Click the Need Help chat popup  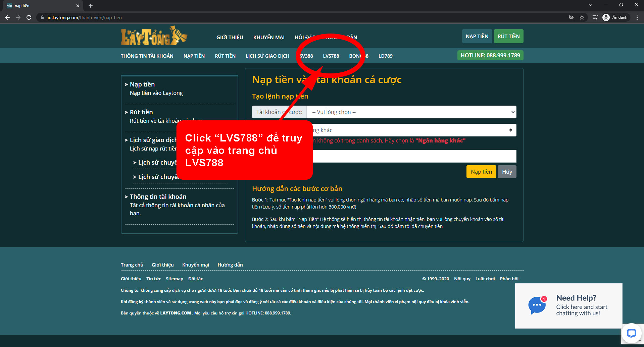569,306
